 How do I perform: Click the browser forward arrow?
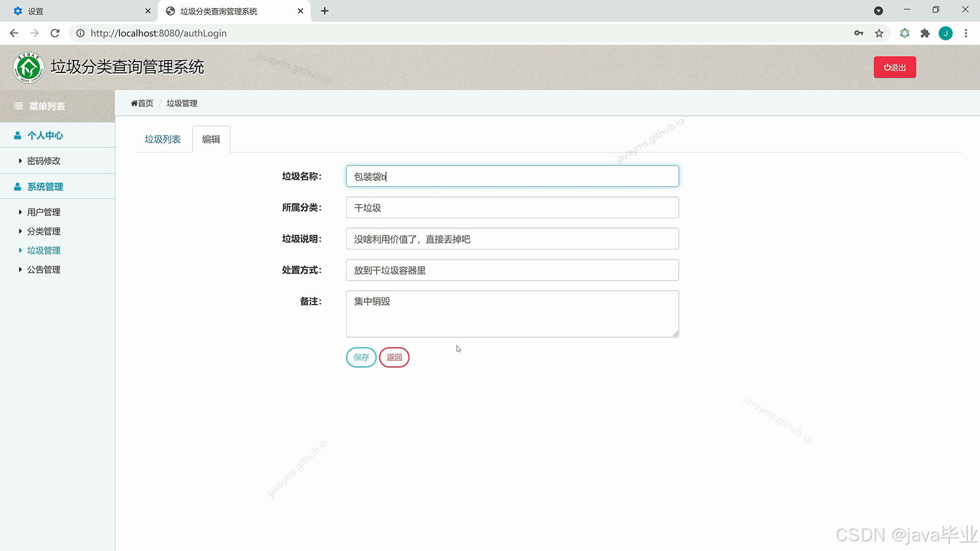point(34,33)
